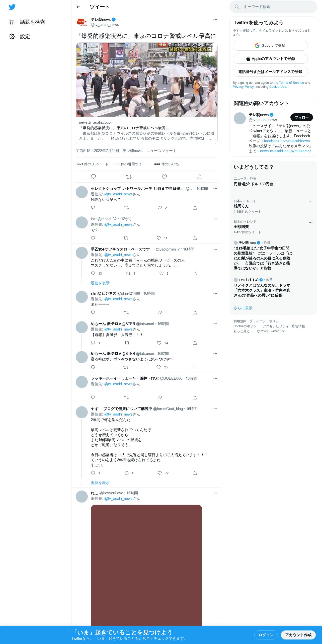The width and height of the screenshot is (322, 644).
Task: Like the main テレ朝news tweet
Action: tap(164, 177)
